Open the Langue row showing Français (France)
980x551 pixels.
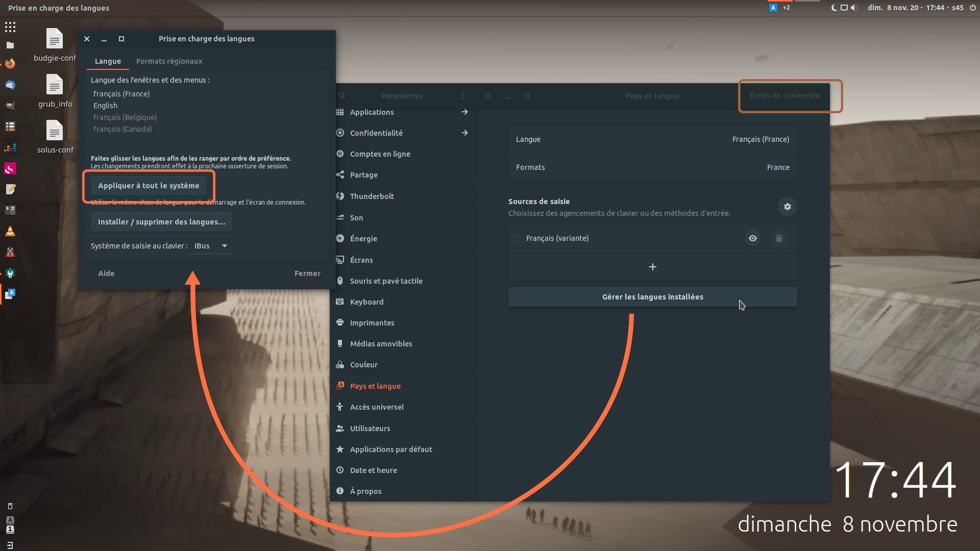652,139
